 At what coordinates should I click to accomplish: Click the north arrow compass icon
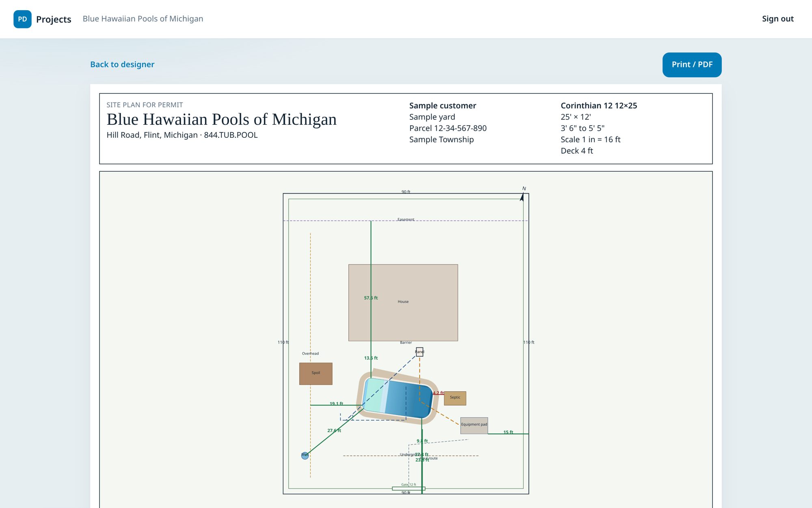point(523,194)
